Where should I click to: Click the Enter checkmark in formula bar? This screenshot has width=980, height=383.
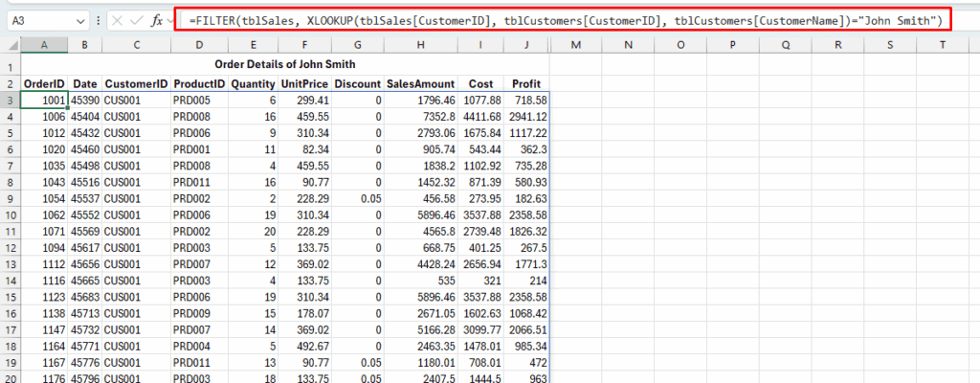(x=137, y=20)
